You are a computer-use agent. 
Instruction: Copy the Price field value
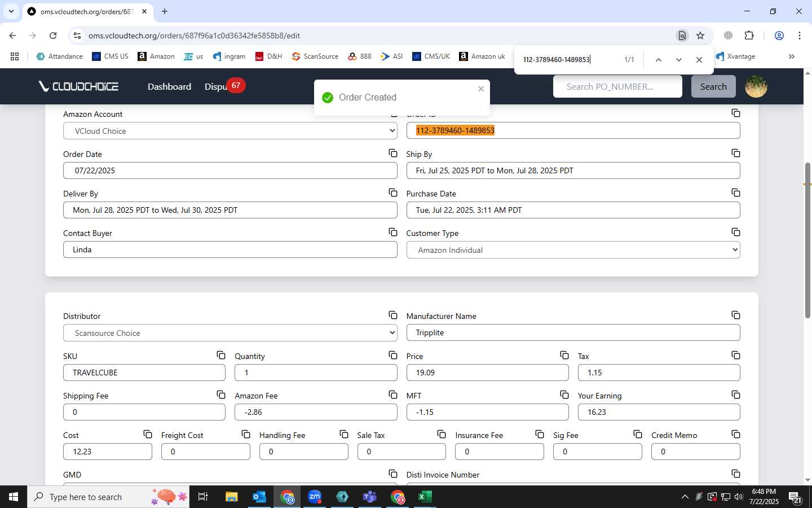564,355
